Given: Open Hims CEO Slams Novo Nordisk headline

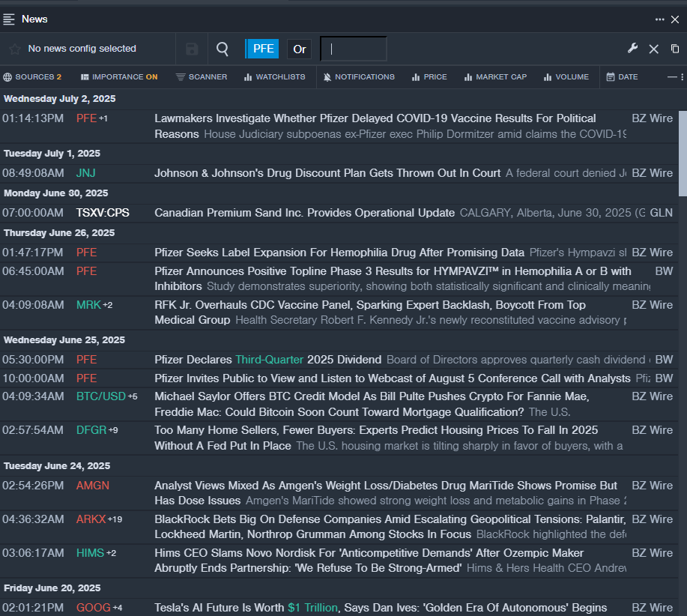Looking at the screenshot, I should pos(369,561).
